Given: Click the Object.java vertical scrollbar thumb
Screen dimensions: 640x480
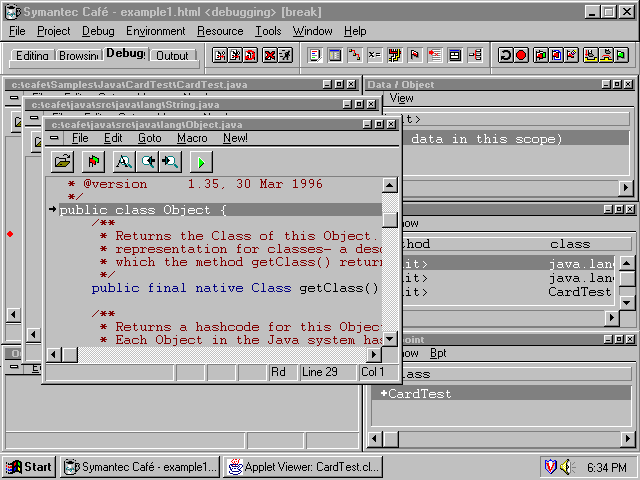Looking at the screenshot, I should click(390, 220).
